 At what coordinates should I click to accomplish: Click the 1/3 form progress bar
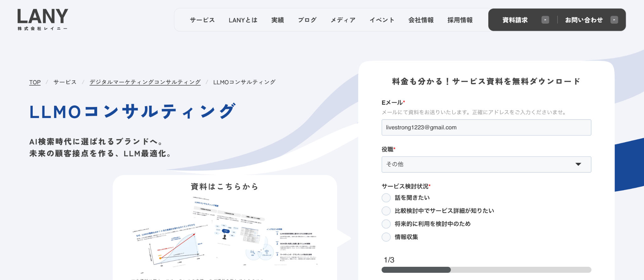pyautogui.click(x=486, y=270)
